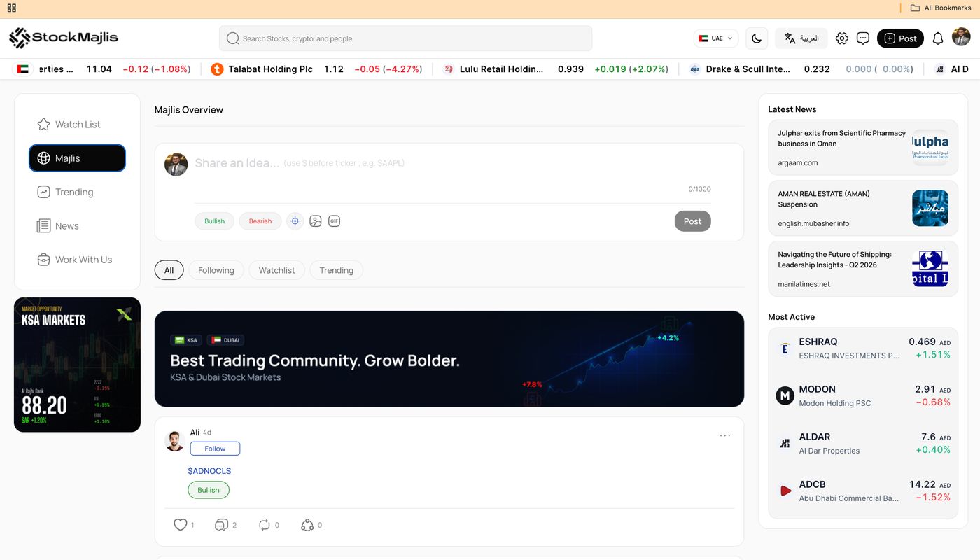The height and width of the screenshot is (560, 980).
Task: Click Best Trading Community banner
Action: (x=449, y=359)
